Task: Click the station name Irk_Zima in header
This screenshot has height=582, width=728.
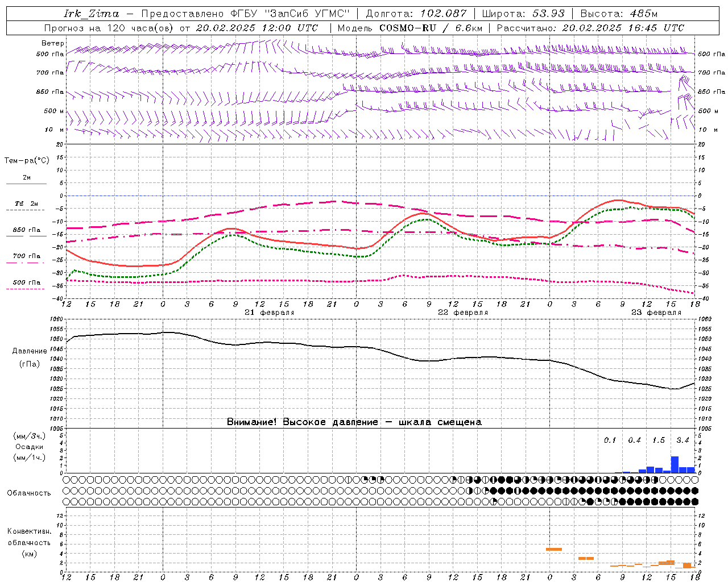Action: (x=92, y=14)
